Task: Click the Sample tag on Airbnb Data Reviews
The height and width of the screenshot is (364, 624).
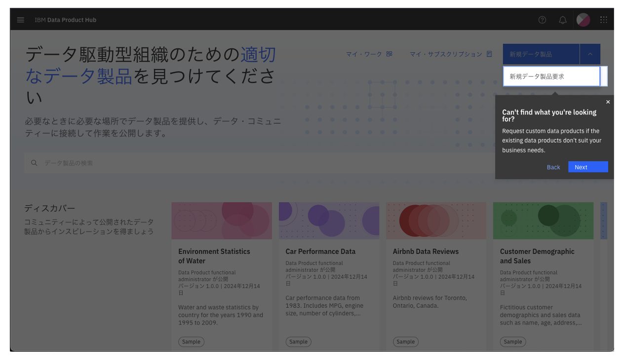Action: [405, 341]
